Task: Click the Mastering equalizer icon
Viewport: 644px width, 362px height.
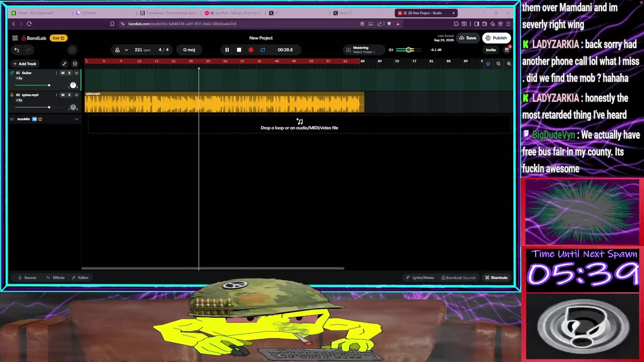Action: pos(348,50)
